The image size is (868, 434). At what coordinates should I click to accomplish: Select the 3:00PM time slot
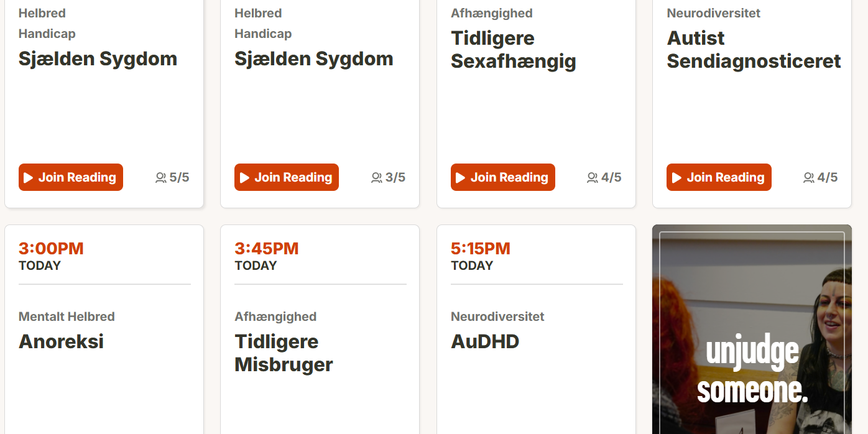50,248
